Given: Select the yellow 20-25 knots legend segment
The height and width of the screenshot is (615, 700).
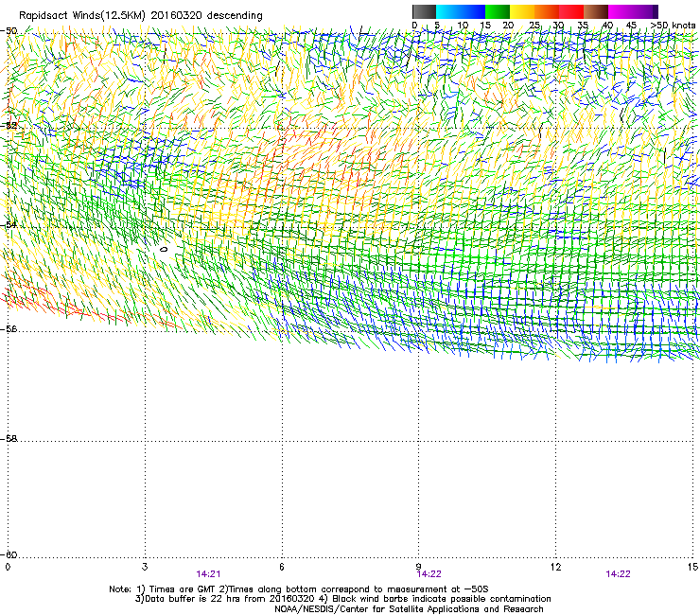Looking at the screenshot, I should click(522, 11).
